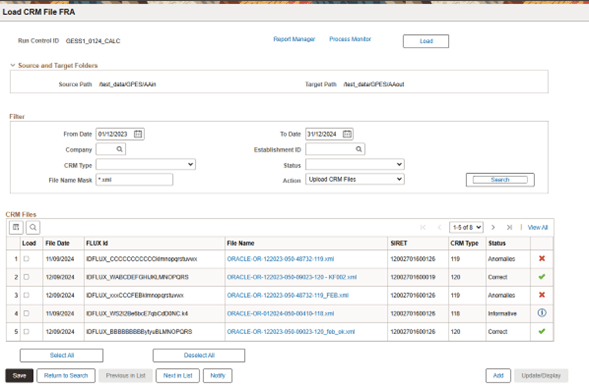Tick the Load checkbox for row 1
Viewport: 589px width, 385px height.
(x=26, y=258)
